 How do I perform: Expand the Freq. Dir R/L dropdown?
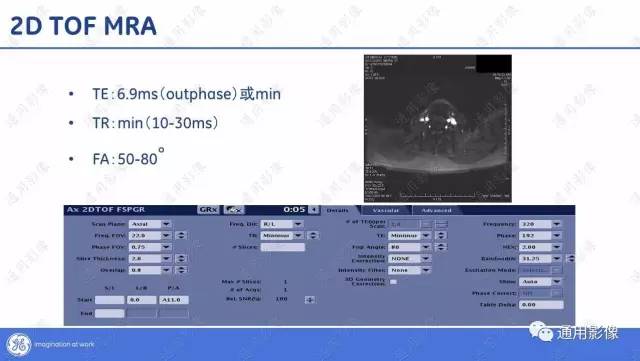282,224
